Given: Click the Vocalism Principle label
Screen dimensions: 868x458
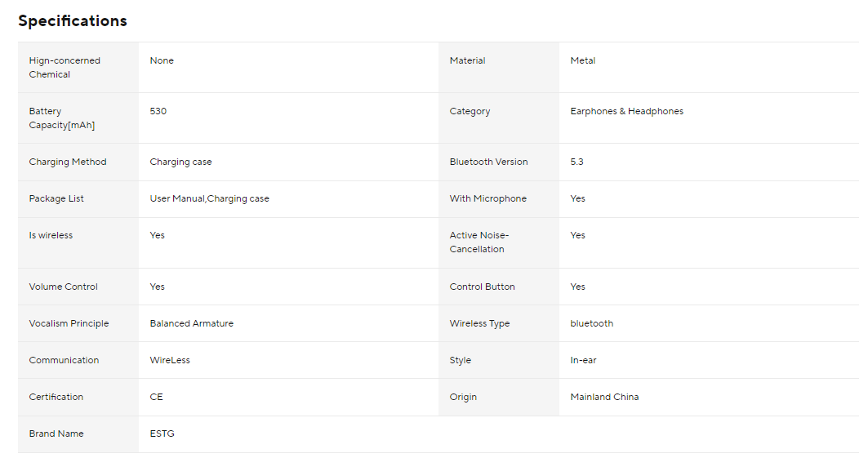Looking at the screenshot, I should [x=69, y=323].
